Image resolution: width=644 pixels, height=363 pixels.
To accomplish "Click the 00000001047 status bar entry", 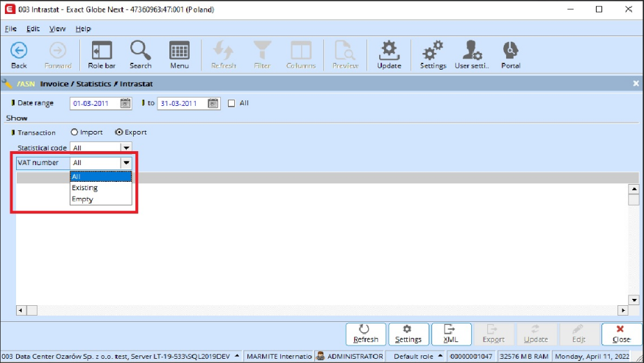I will (x=470, y=356).
